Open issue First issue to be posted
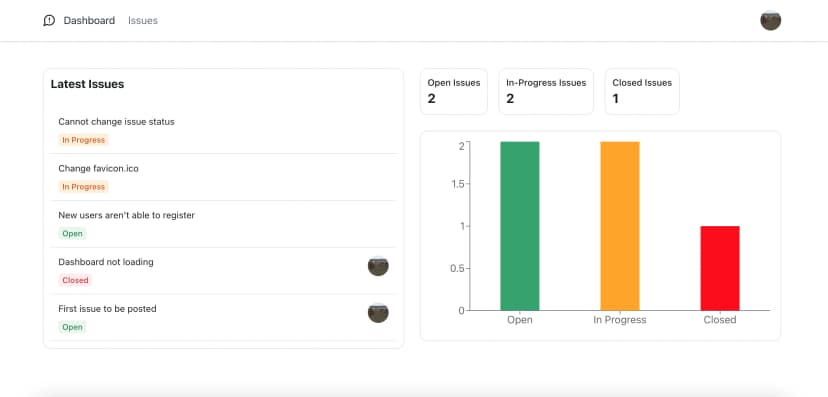This screenshot has height=397, width=828. pyautogui.click(x=107, y=309)
